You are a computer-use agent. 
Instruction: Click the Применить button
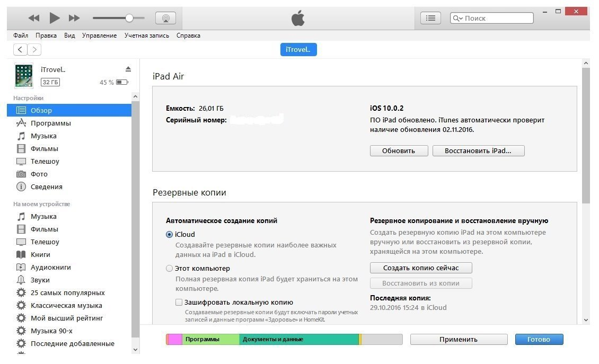click(x=459, y=339)
